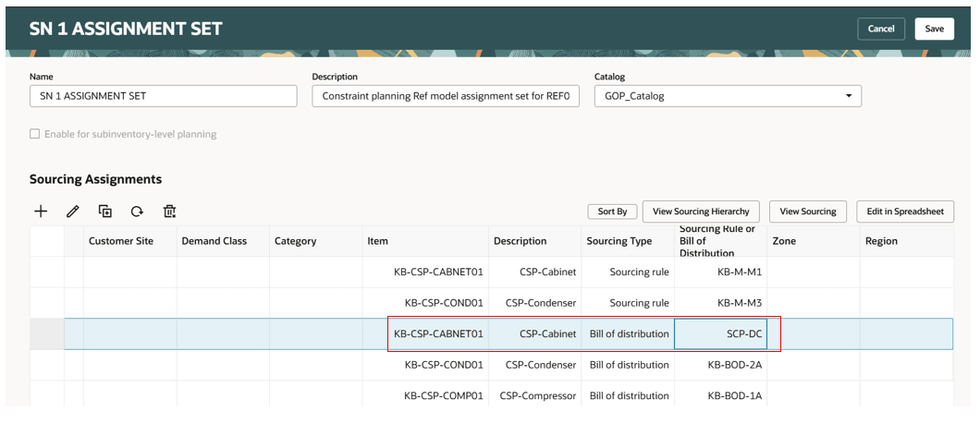Select Bill of distribution cell in SCP-DC row

click(628, 334)
